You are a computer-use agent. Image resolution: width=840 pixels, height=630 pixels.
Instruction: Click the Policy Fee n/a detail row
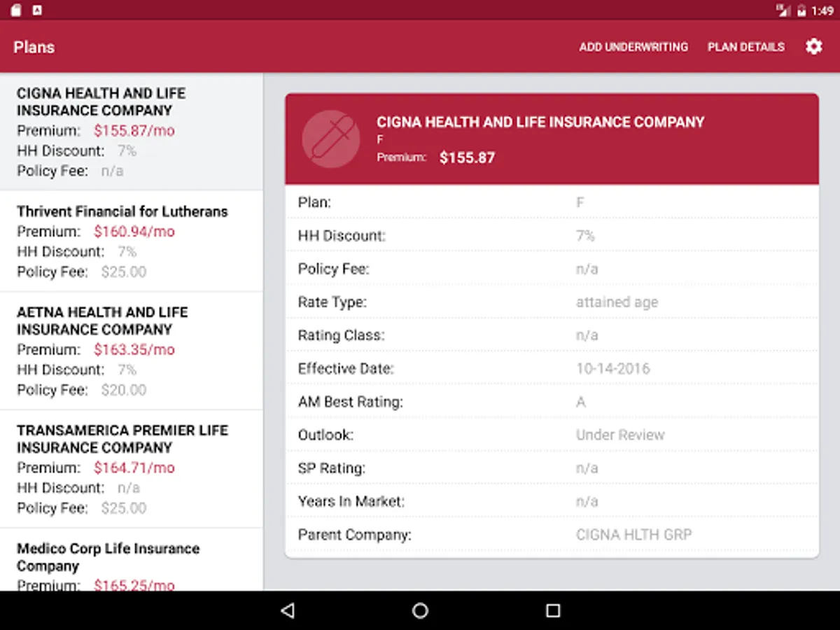point(552,269)
